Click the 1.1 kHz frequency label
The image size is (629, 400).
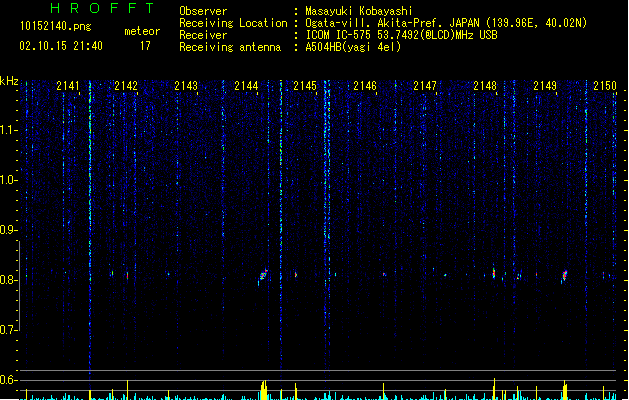click(9, 130)
